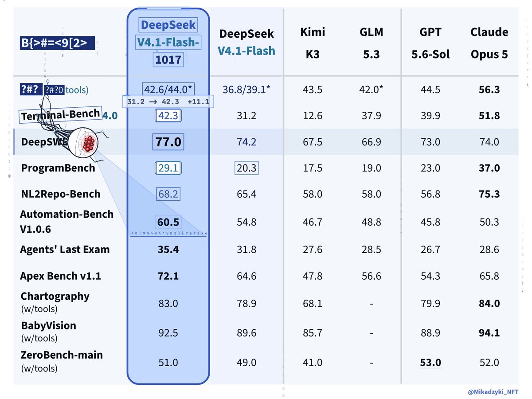The width and height of the screenshot is (532, 399).
Task: Click GLM's 48.8 Automation-Bench score
Action: pos(372,222)
